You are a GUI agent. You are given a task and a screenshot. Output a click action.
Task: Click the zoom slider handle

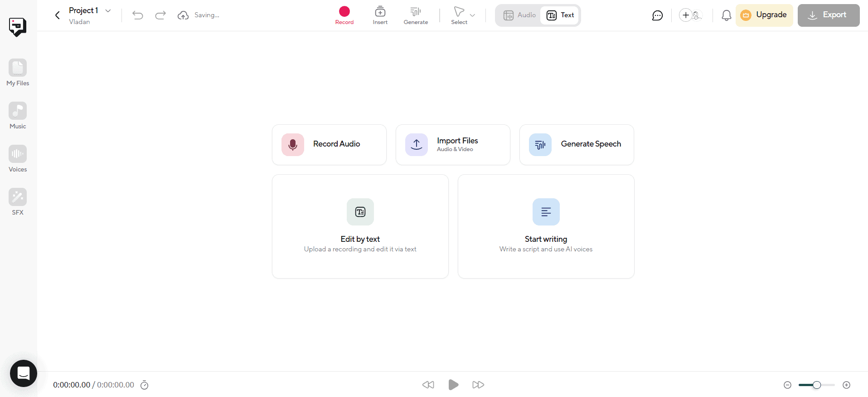coord(817,385)
